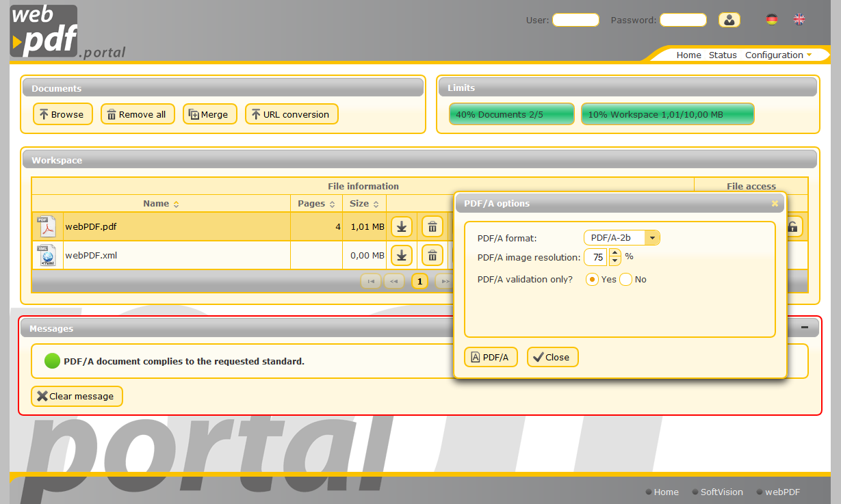841x504 pixels.
Task: Delete the webPDF.xml file
Action: (432, 255)
